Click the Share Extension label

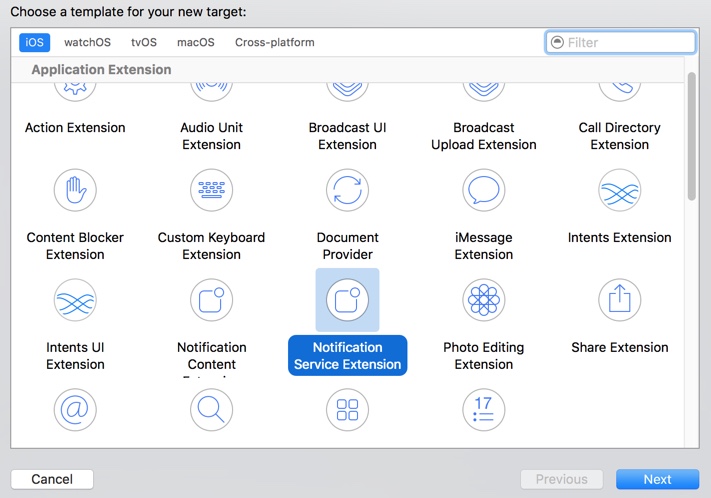[619, 347]
